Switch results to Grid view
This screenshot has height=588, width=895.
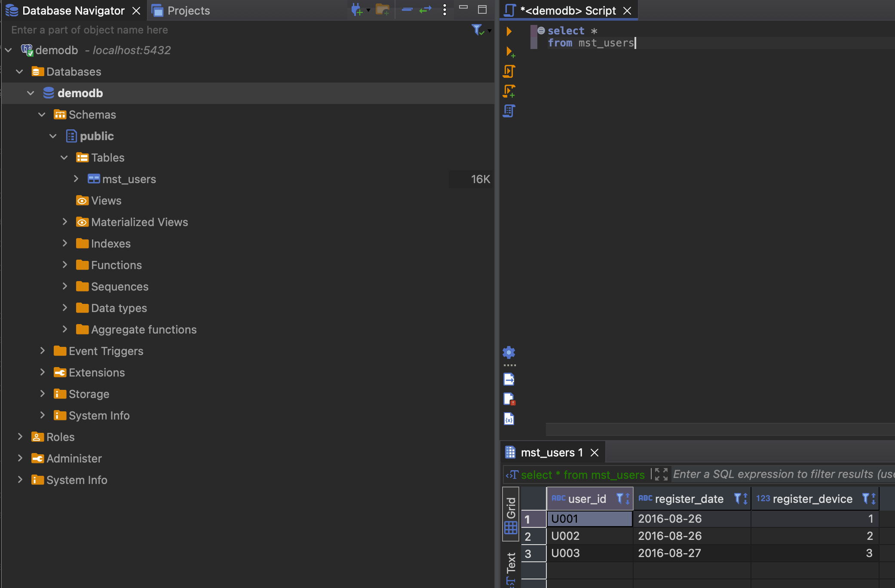511,514
